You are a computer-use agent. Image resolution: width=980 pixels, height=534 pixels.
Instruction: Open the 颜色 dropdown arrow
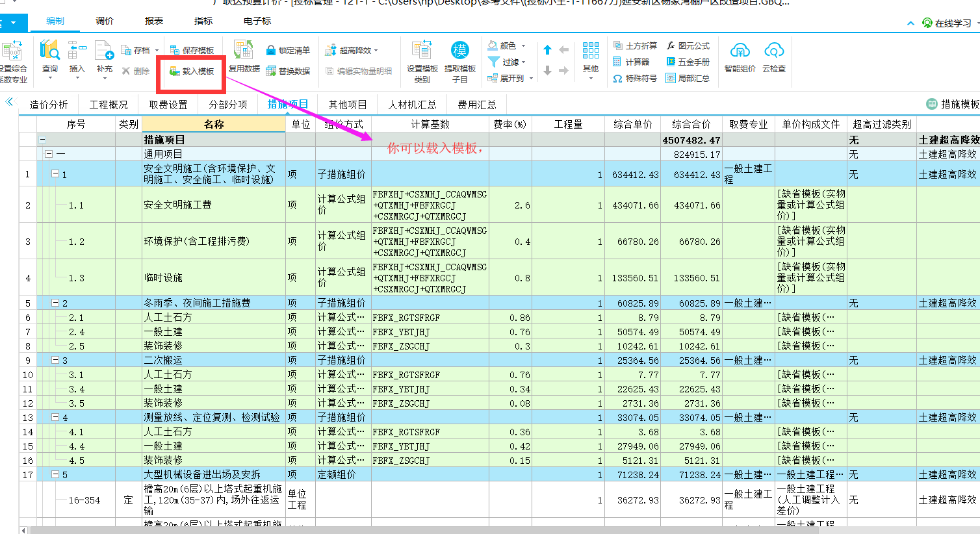pyautogui.click(x=523, y=46)
